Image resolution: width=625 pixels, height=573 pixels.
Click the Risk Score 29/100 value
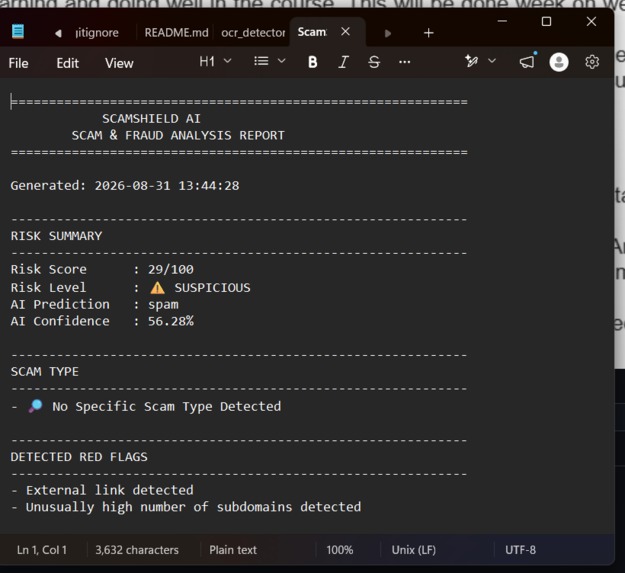click(x=171, y=269)
